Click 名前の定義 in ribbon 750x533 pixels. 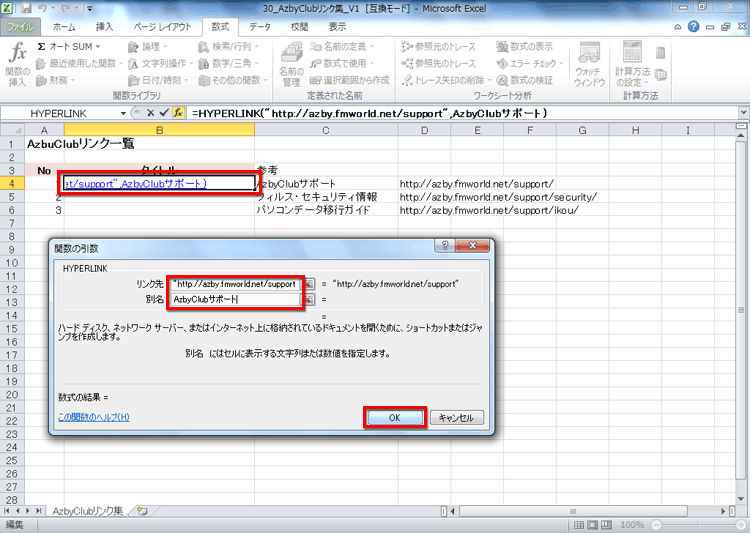click(342, 46)
